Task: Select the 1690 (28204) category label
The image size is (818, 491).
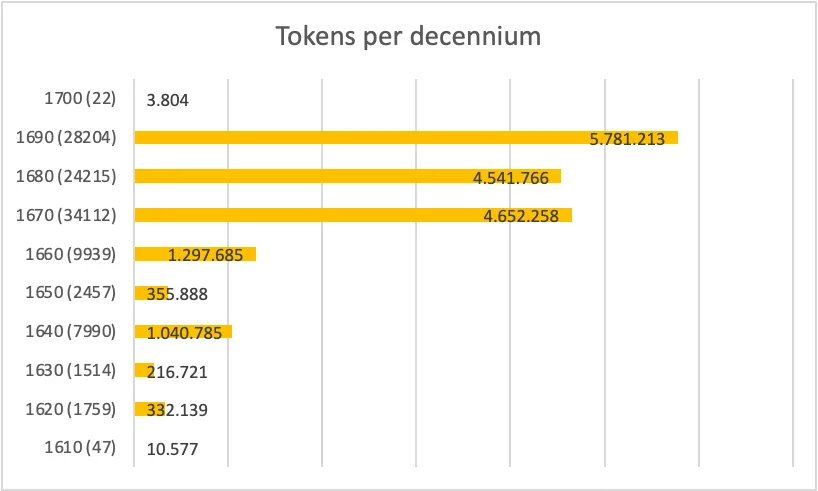Action: click(x=67, y=138)
